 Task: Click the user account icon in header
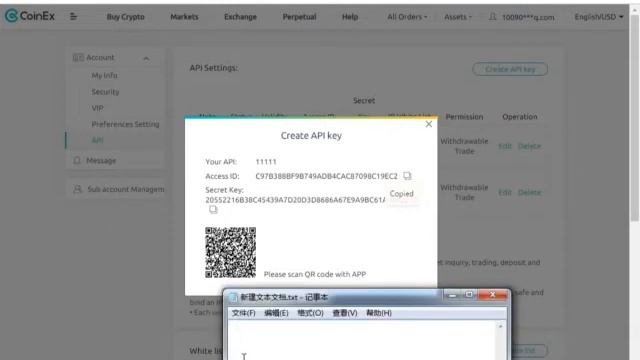click(x=493, y=17)
